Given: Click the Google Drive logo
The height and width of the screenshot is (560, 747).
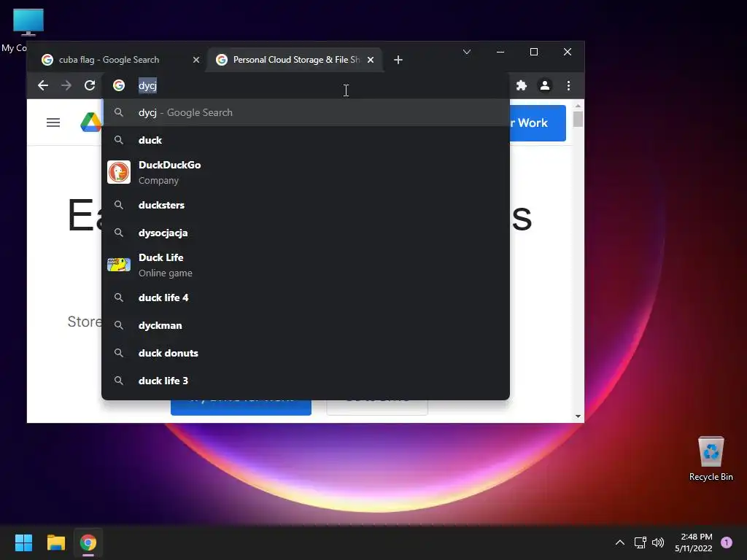Looking at the screenshot, I should pos(91,122).
